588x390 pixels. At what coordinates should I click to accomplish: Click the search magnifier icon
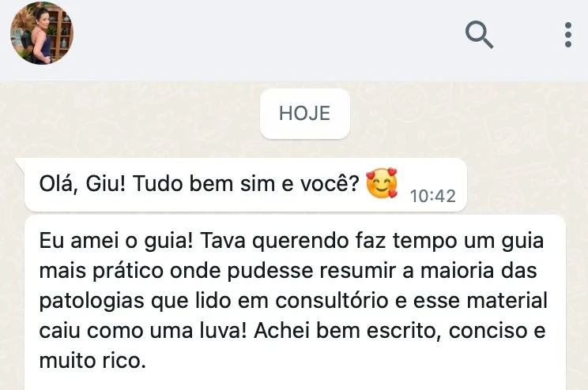click(479, 34)
